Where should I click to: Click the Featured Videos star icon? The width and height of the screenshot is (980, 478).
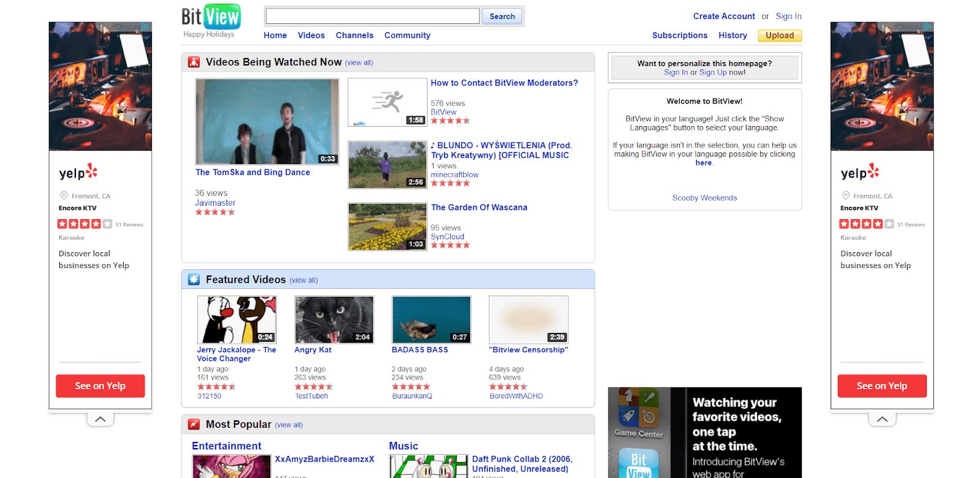tap(194, 280)
